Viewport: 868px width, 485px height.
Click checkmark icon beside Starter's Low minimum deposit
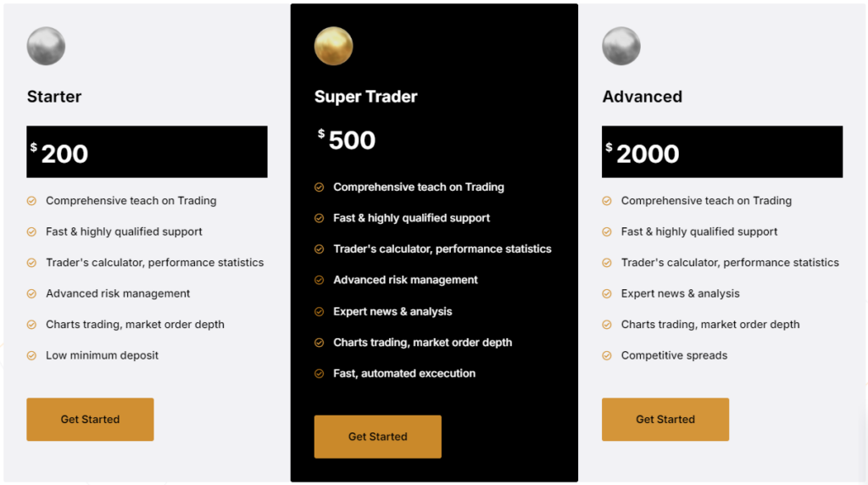(x=31, y=356)
